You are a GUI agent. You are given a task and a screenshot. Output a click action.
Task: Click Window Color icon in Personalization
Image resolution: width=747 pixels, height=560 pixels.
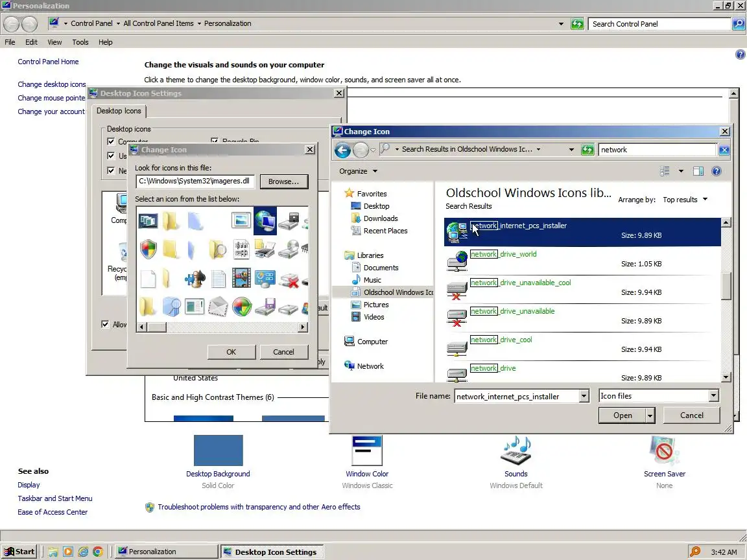367,450
